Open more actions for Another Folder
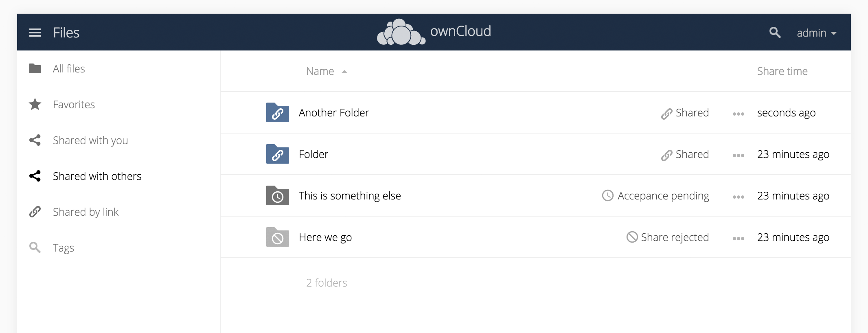868x333 pixels. 738,114
